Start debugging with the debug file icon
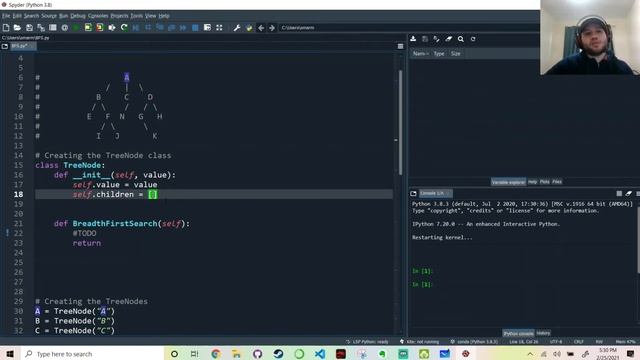The image size is (640, 360). point(136,28)
